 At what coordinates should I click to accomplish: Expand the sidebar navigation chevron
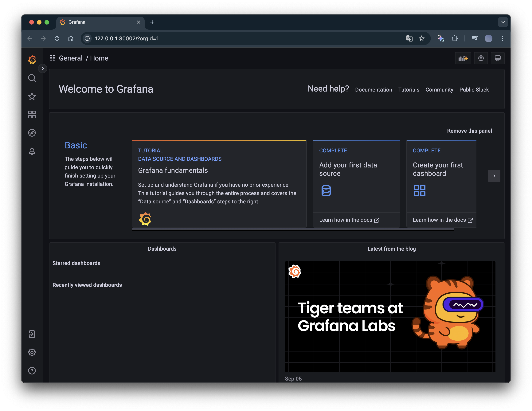42,68
